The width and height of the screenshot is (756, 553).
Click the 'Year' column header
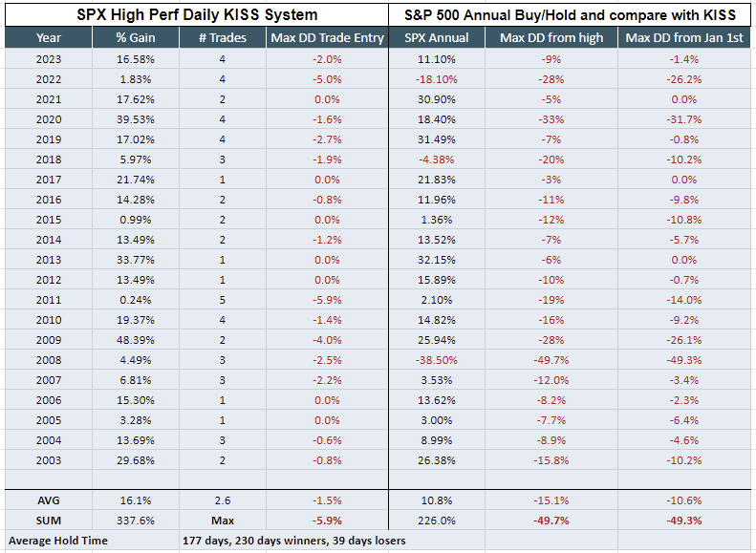pyautogui.click(x=49, y=37)
